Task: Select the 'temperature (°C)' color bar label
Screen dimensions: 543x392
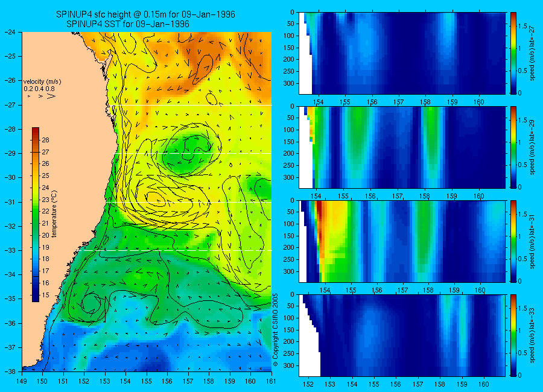Action: click(54, 214)
